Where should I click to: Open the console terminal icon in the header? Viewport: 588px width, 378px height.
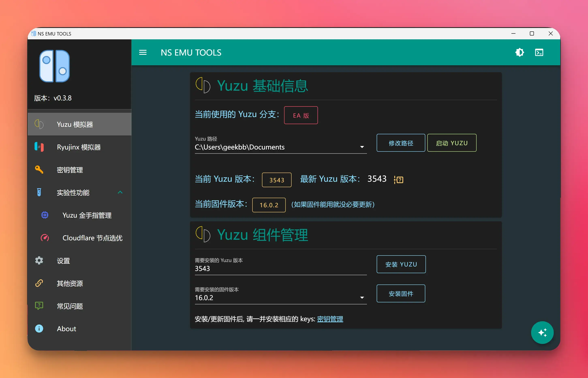click(539, 52)
